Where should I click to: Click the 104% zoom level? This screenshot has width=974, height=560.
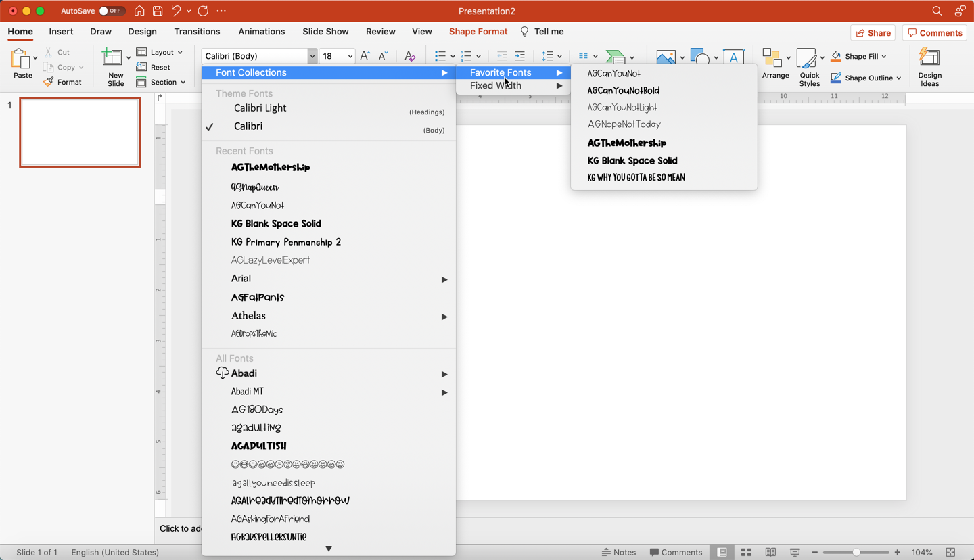(x=921, y=553)
